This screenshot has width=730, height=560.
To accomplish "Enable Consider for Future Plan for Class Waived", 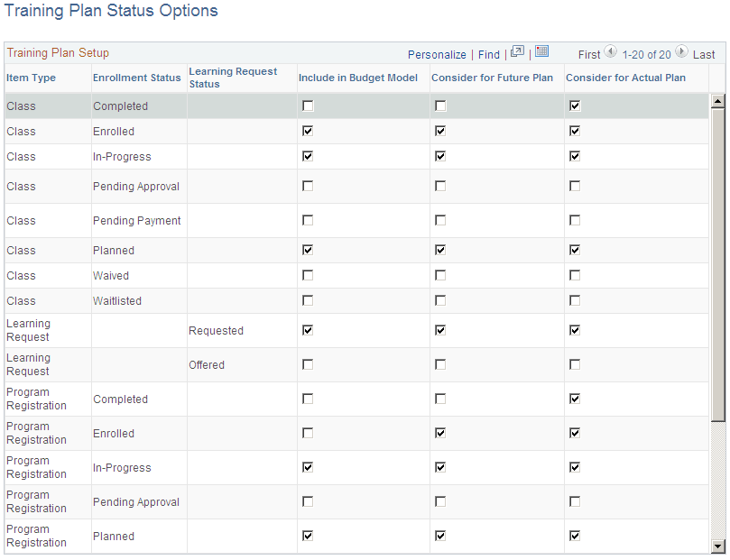I will (440, 275).
